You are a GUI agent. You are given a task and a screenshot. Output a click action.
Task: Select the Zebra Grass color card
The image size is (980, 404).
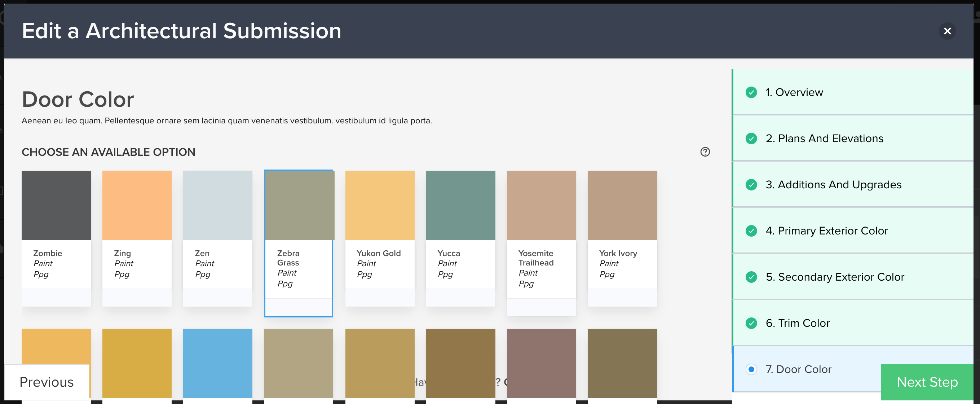tap(299, 206)
